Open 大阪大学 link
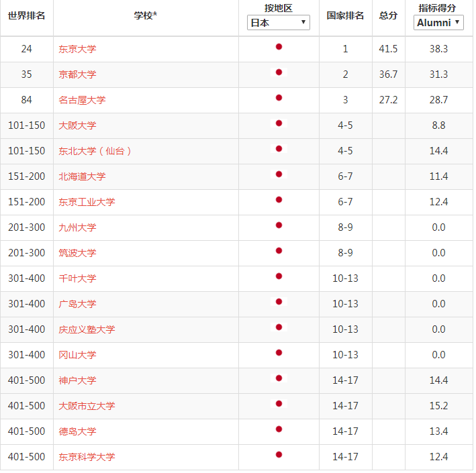This screenshot has height=473, width=476. tap(77, 125)
